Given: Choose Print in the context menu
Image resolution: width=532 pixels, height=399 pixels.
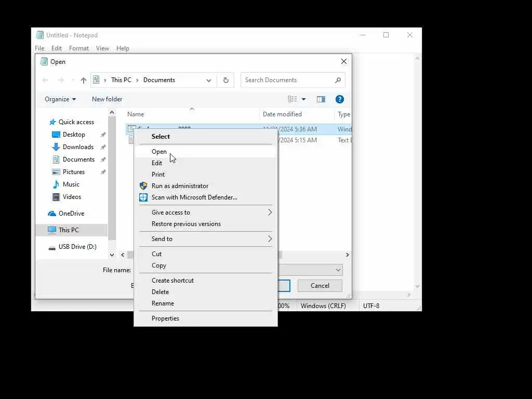Looking at the screenshot, I should (x=206, y=175).
